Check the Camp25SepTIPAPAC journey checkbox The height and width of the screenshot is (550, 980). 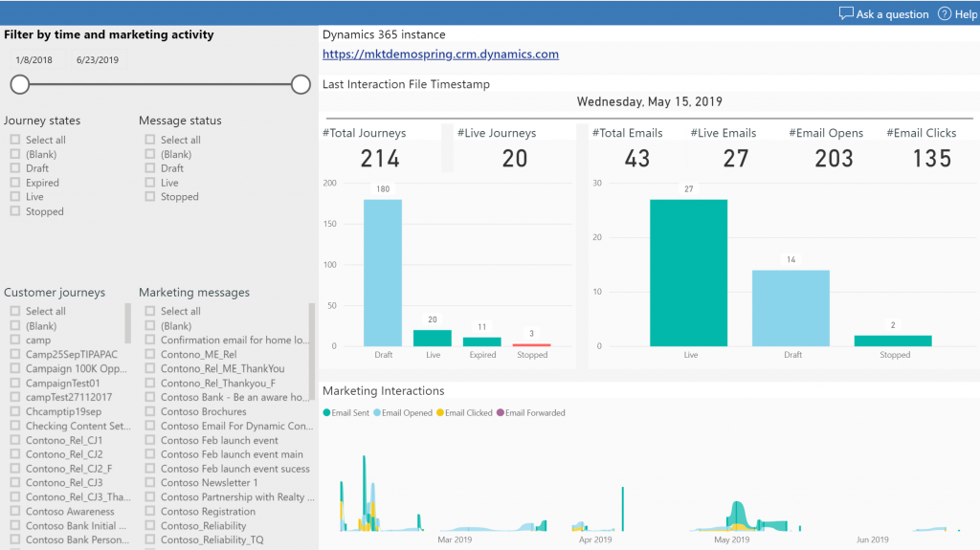click(x=15, y=354)
